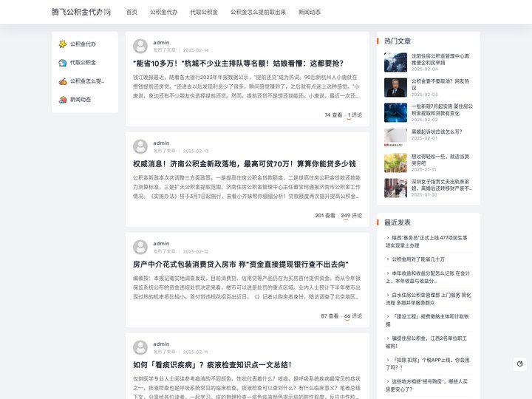Select 公积金代办 in the left sidebar
532x399 pixels.
coord(83,44)
